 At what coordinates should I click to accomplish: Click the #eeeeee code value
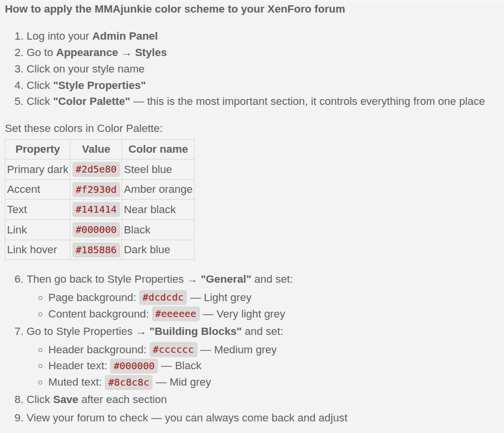(x=176, y=314)
